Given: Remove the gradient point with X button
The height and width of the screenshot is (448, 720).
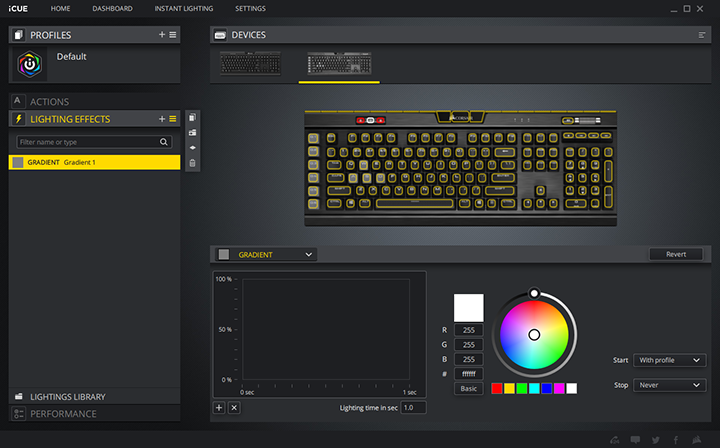Looking at the screenshot, I should click(x=234, y=408).
